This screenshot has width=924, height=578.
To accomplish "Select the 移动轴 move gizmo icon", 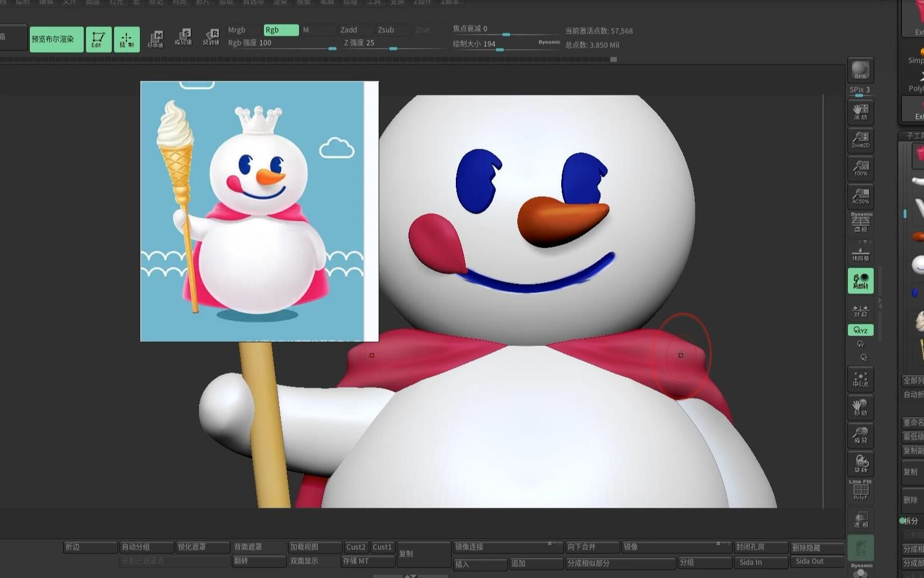I will (x=155, y=39).
